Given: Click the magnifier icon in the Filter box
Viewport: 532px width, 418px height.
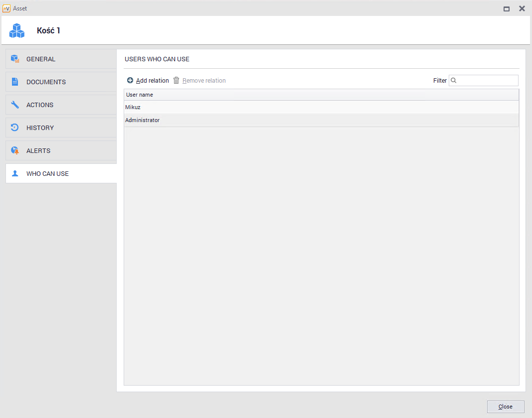Looking at the screenshot, I should tap(454, 80).
